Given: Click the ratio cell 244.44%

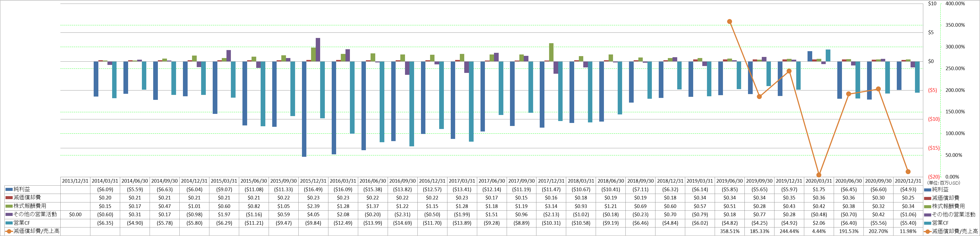Looking at the screenshot, I should [x=789, y=231].
